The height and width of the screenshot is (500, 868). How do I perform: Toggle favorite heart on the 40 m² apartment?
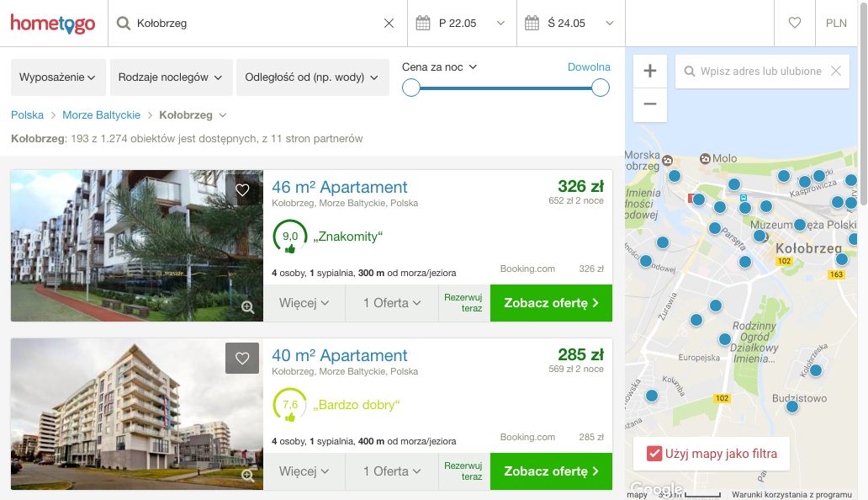tap(242, 358)
